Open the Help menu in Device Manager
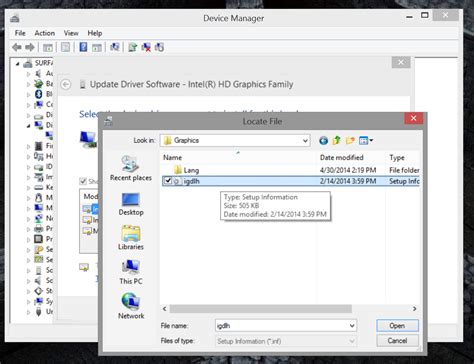Viewport: 474px width, 364px height. tap(95, 33)
